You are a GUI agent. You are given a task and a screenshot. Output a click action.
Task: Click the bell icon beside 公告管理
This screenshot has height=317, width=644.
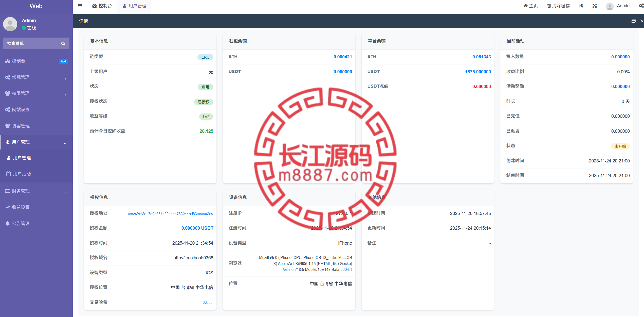tap(8, 224)
